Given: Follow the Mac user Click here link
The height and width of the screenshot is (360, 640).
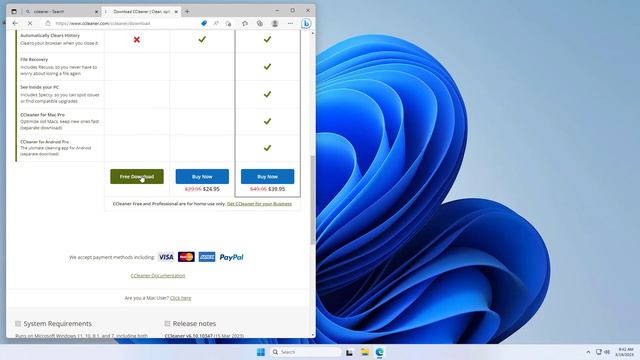Looking at the screenshot, I should pyautogui.click(x=180, y=298).
